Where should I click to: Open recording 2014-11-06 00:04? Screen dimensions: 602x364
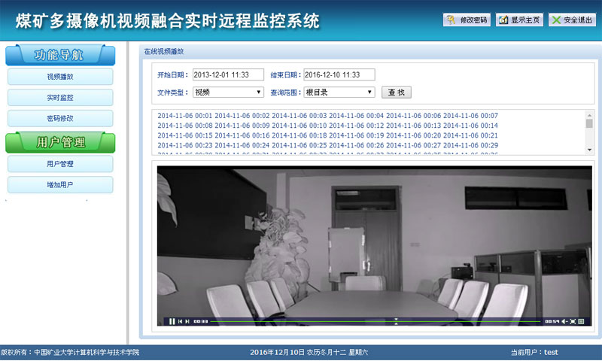356,116
